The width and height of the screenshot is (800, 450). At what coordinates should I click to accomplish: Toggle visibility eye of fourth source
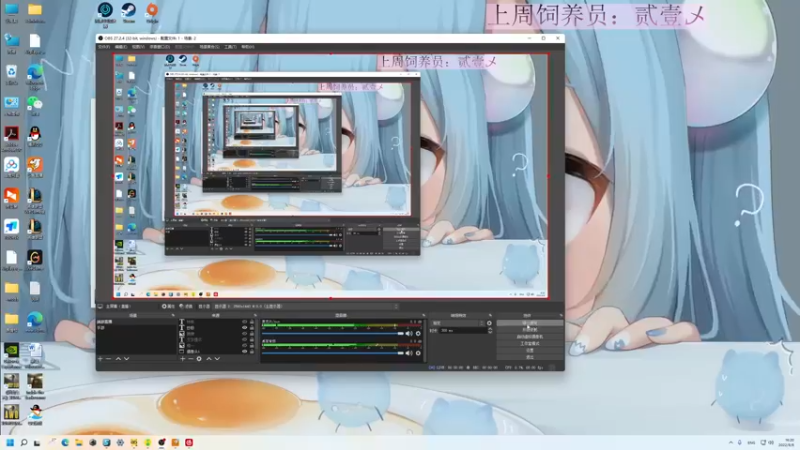(244, 340)
